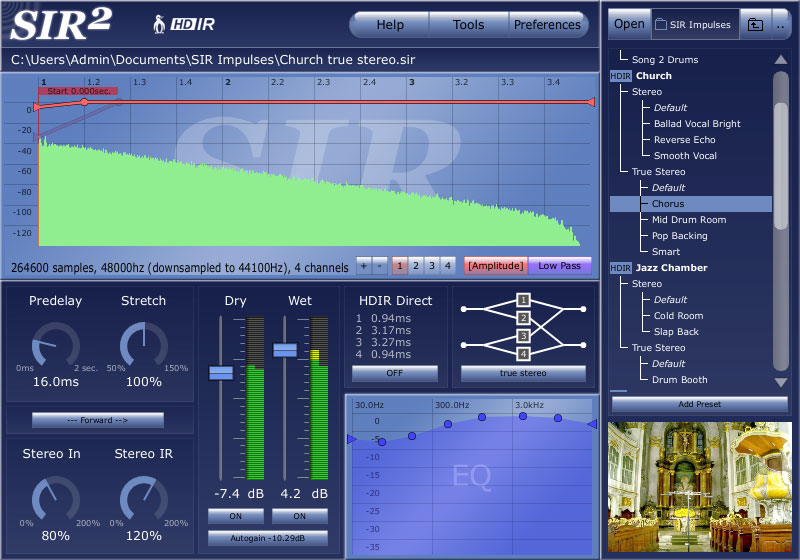Click the HDIR badge next to Church
The width and height of the screenshot is (800, 560).
(620, 76)
